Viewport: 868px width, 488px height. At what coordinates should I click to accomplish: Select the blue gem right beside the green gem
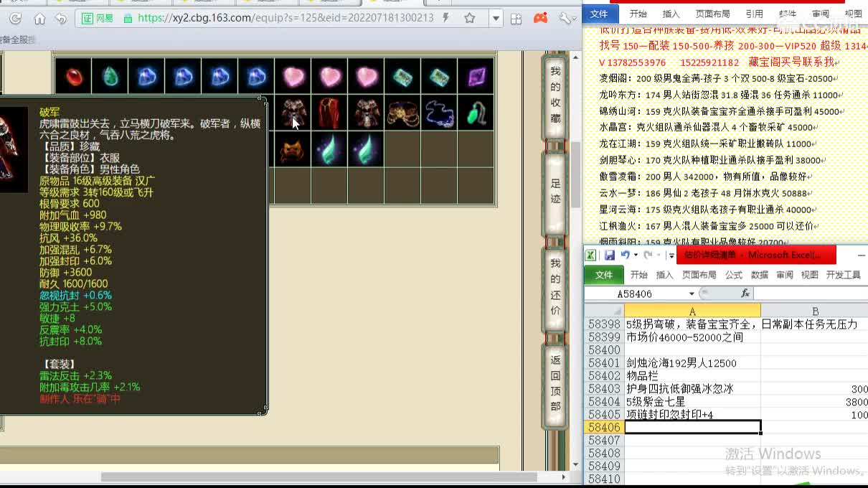click(x=146, y=76)
